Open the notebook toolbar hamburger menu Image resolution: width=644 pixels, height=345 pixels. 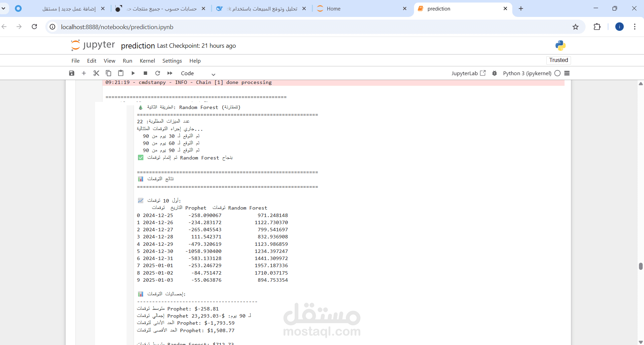pyautogui.click(x=567, y=73)
